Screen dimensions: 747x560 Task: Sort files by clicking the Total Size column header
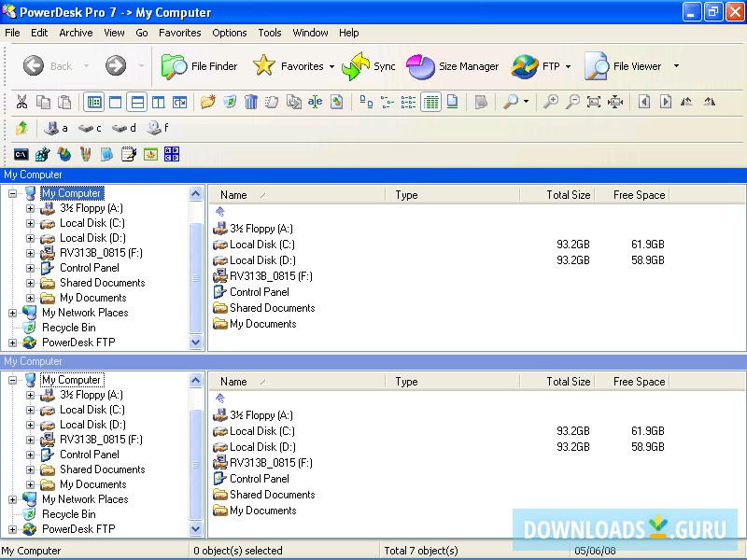click(x=568, y=194)
